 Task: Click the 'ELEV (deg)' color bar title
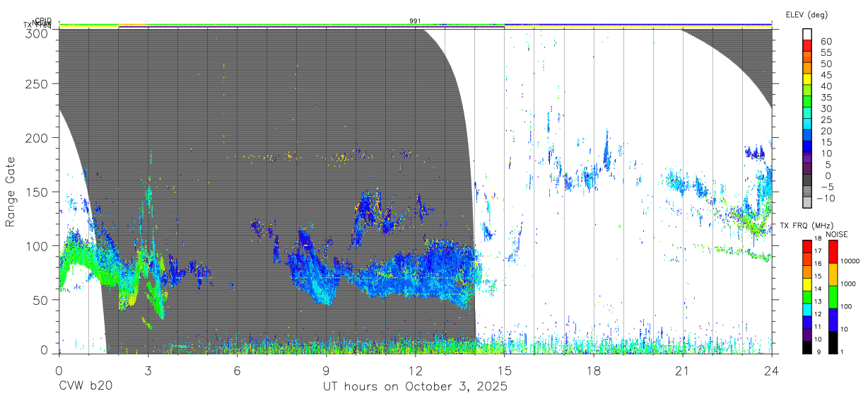point(807,14)
